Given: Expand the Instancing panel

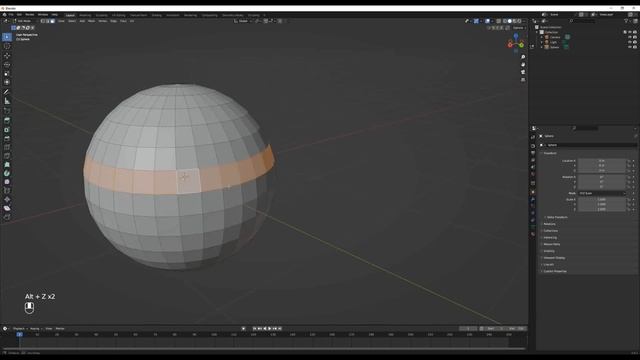Looking at the screenshot, I should pyautogui.click(x=550, y=238).
